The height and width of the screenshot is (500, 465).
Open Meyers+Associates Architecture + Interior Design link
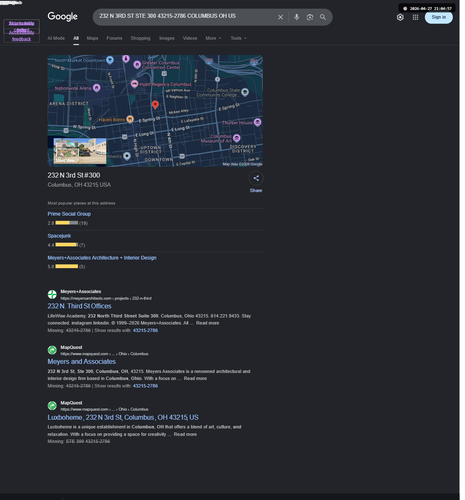point(103,258)
